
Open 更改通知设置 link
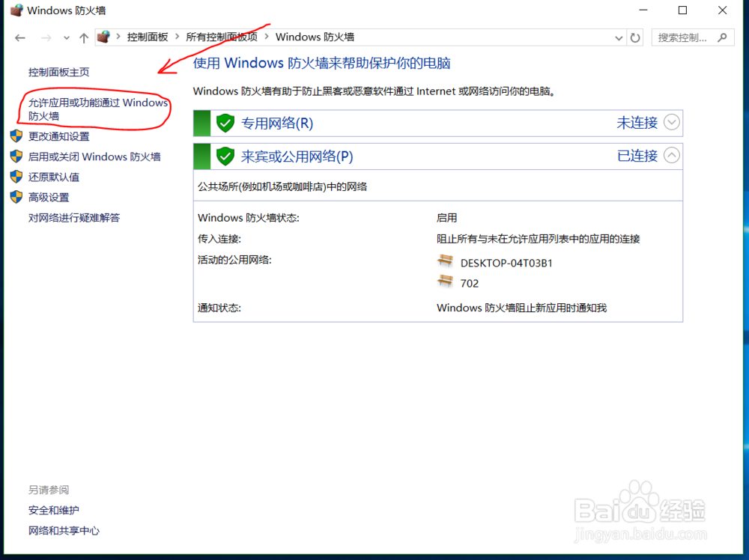click(58, 136)
